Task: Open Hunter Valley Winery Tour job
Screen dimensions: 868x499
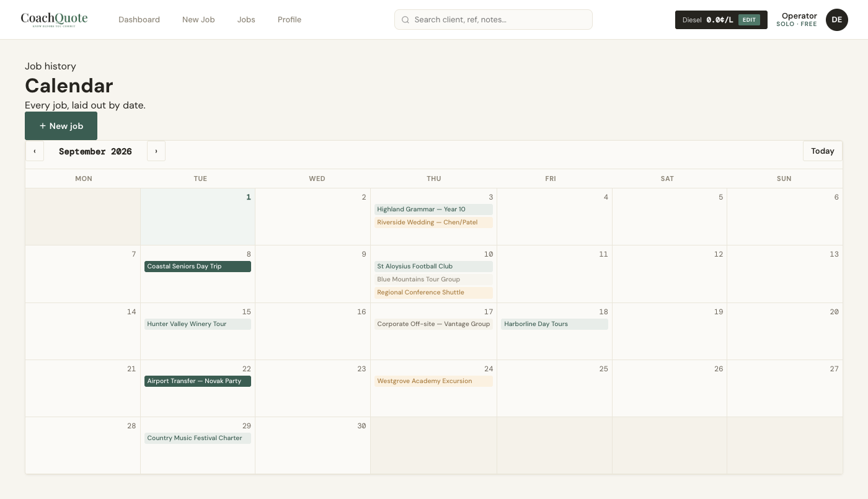Action: point(198,324)
